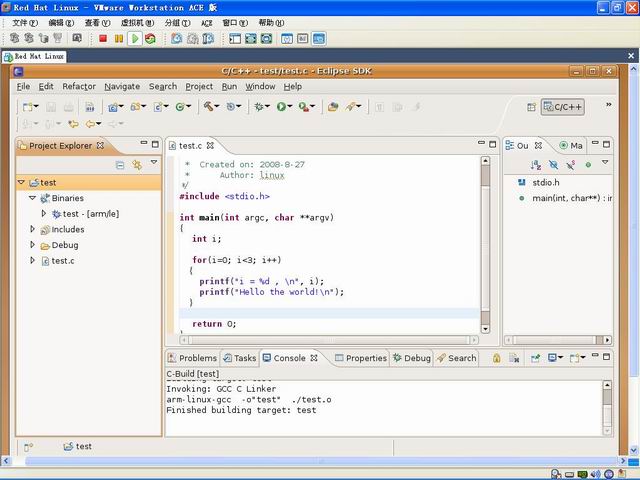Image resolution: width=640 pixels, height=480 pixels.
Task: Expand the Debug folder node
Action: (x=33, y=244)
